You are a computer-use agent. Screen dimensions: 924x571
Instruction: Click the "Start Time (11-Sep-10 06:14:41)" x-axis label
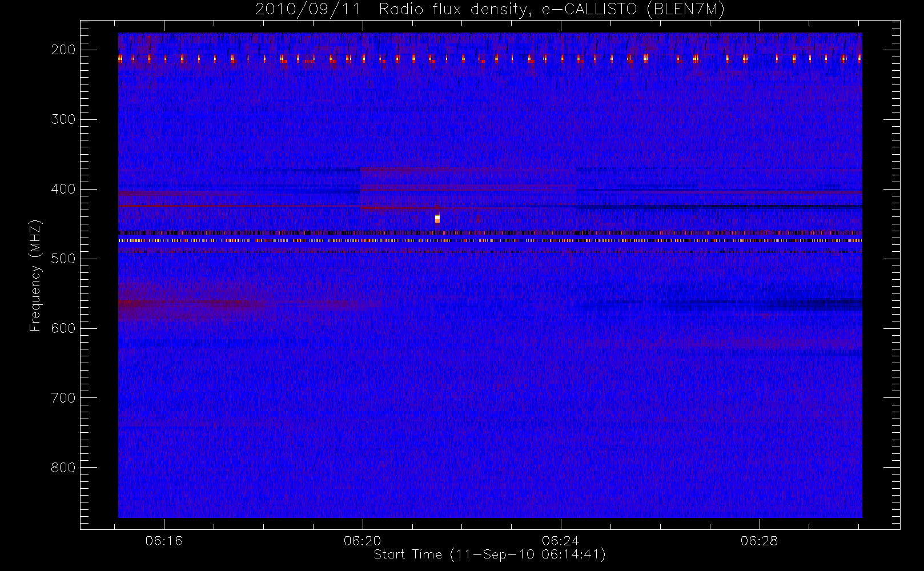tap(490, 554)
